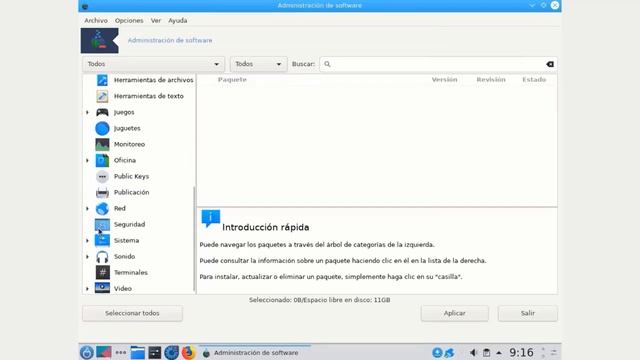Expand the Sonido category
Image resolution: width=640 pixels, height=360 pixels.
(x=87, y=256)
